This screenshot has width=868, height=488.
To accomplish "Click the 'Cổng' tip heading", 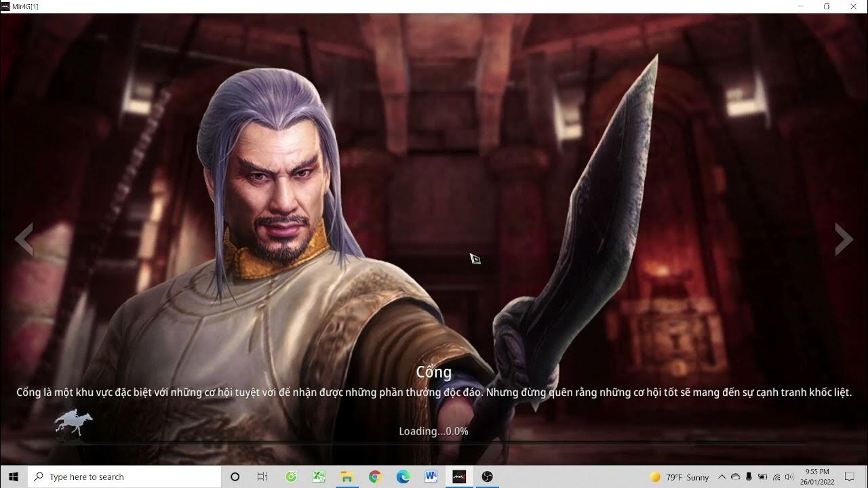I will (x=433, y=371).
